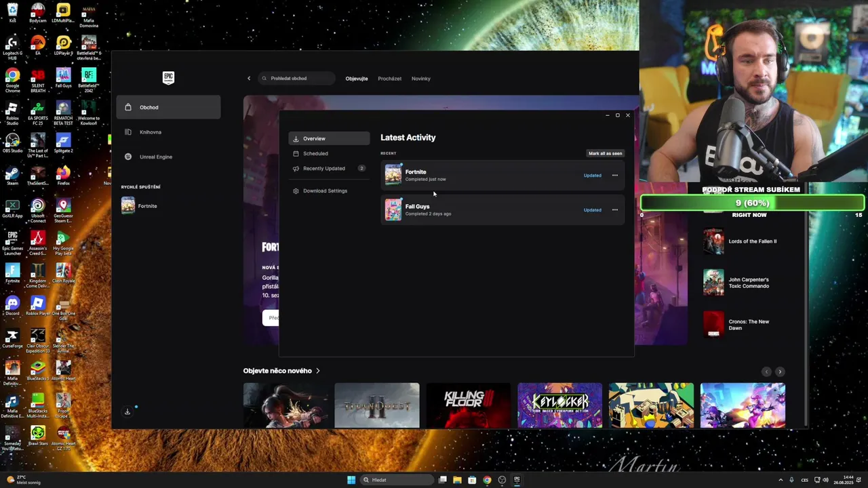Switch to the Novinky tab
Viewport: 868px width, 488px height.
[x=420, y=79]
